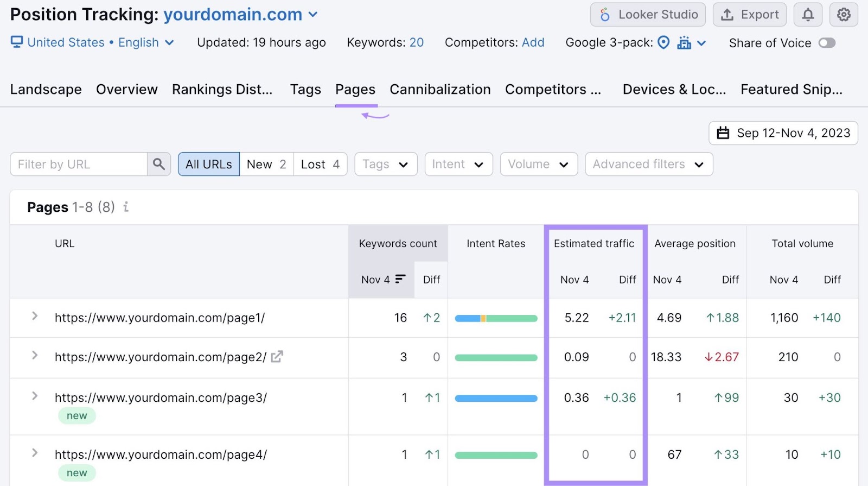Click the Looker Studio button
The image size is (868, 486).
click(x=648, y=15)
